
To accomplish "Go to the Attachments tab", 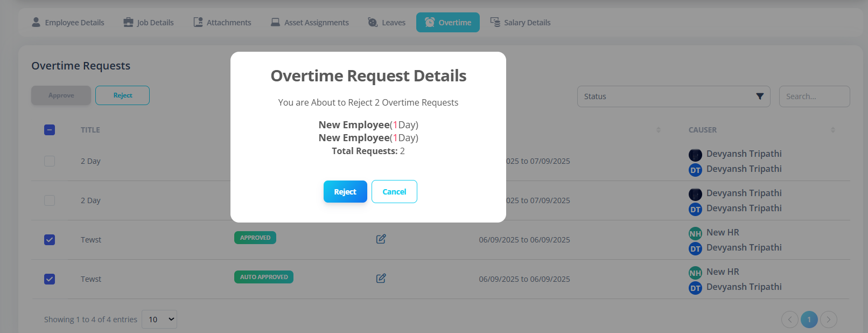I will [222, 23].
